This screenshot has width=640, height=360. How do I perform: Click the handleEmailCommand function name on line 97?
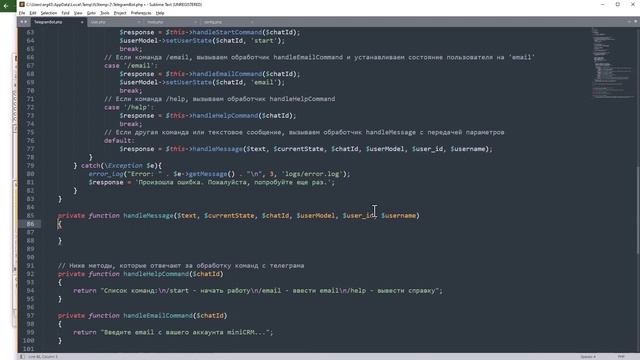click(158, 316)
